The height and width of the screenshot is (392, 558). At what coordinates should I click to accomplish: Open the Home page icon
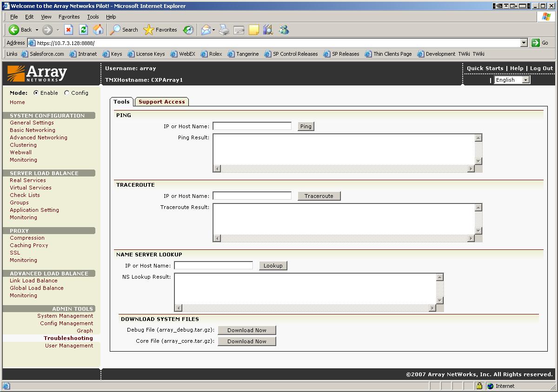pos(98,30)
